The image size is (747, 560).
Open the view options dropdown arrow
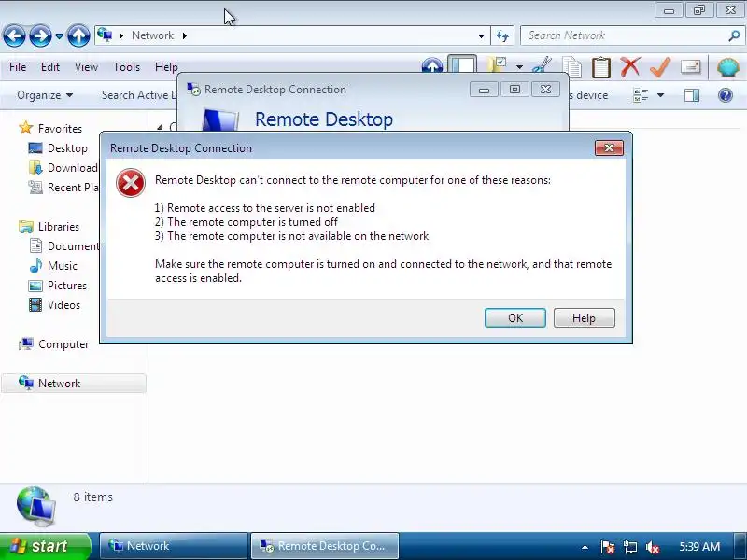click(x=660, y=95)
